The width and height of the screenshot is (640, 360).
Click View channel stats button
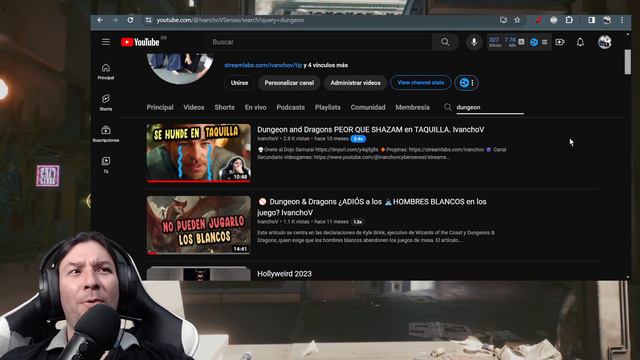pos(420,82)
